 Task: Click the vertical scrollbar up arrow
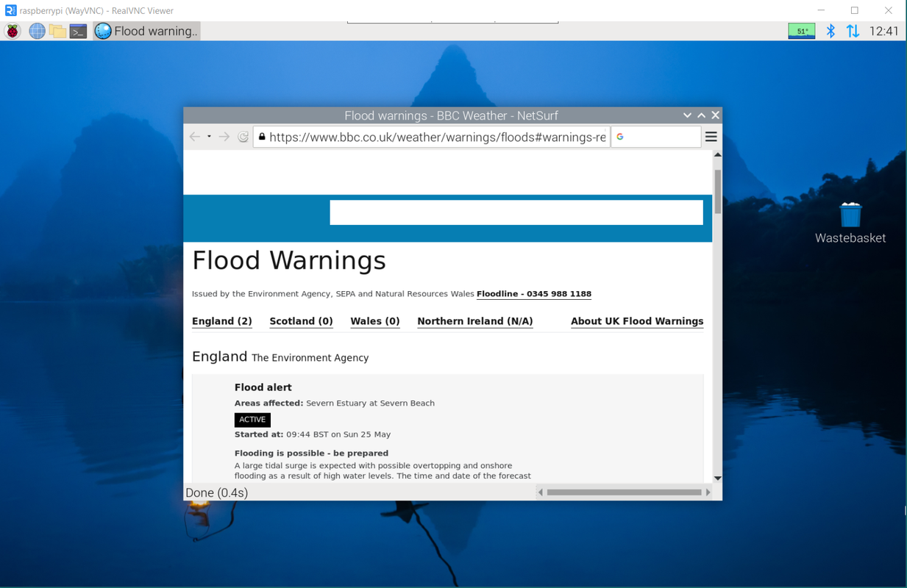(x=717, y=155)
